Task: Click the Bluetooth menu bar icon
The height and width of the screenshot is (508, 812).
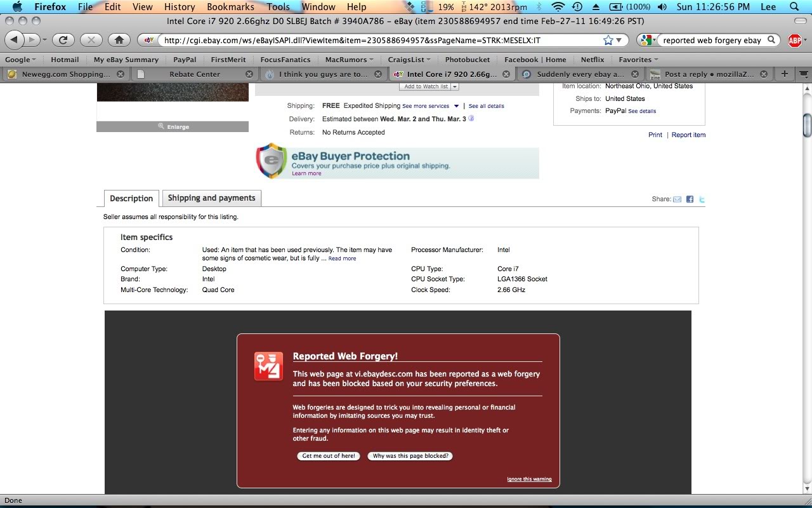Action: 540,7
